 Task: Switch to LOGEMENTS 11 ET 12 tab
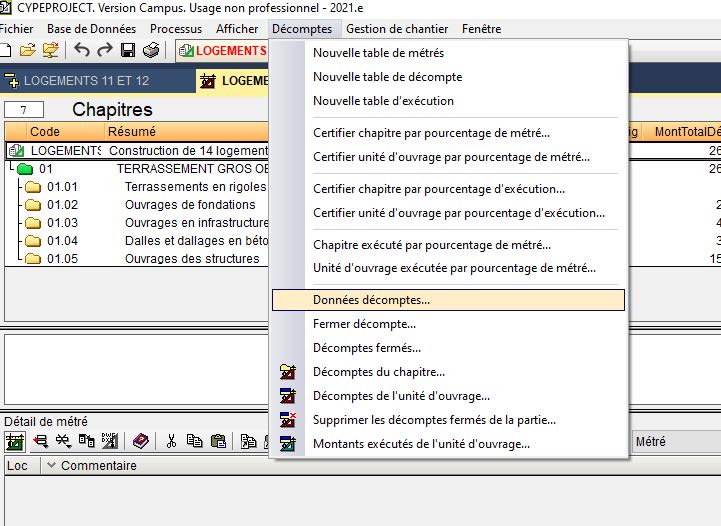(x=85, y=81)
